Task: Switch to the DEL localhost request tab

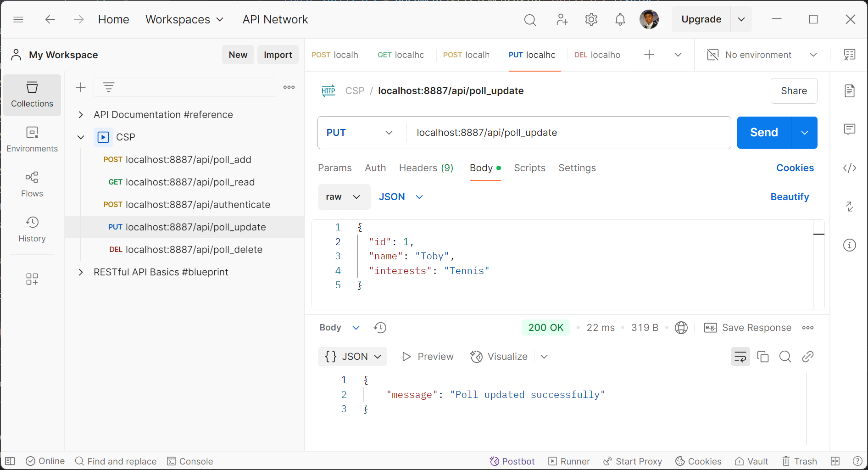Action: [597, 55]
